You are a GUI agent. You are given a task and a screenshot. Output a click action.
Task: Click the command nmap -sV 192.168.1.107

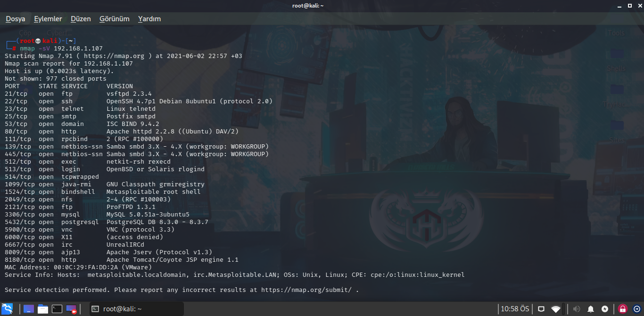[61, 49]
